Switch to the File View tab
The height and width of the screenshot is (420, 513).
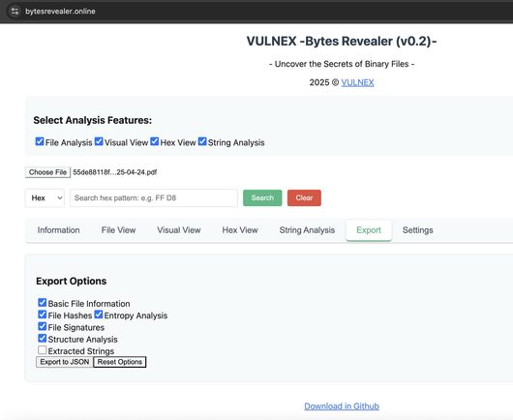tap(118, 230)
